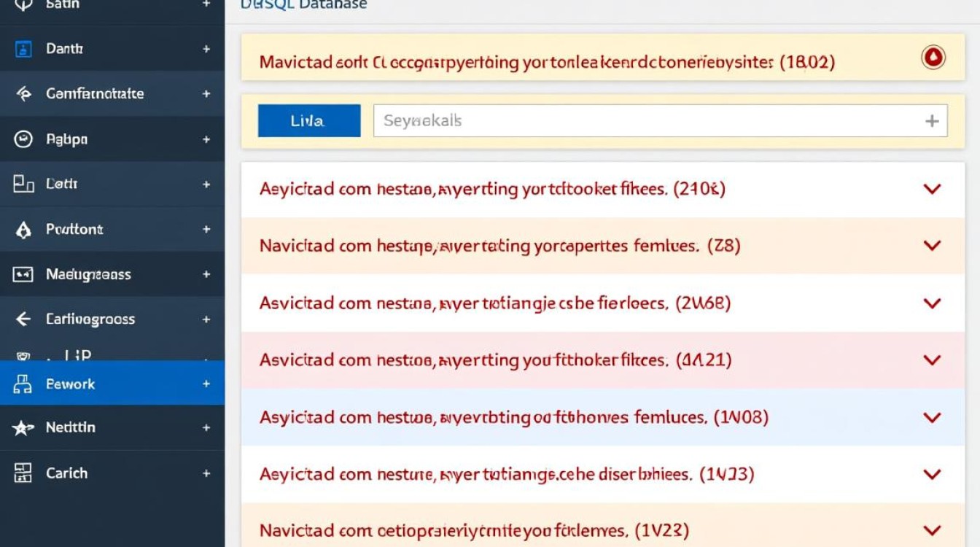This screenshot has height=547, width=980.
Task: Expand the row ending in (2V68)
Action: tap(932, 303)
